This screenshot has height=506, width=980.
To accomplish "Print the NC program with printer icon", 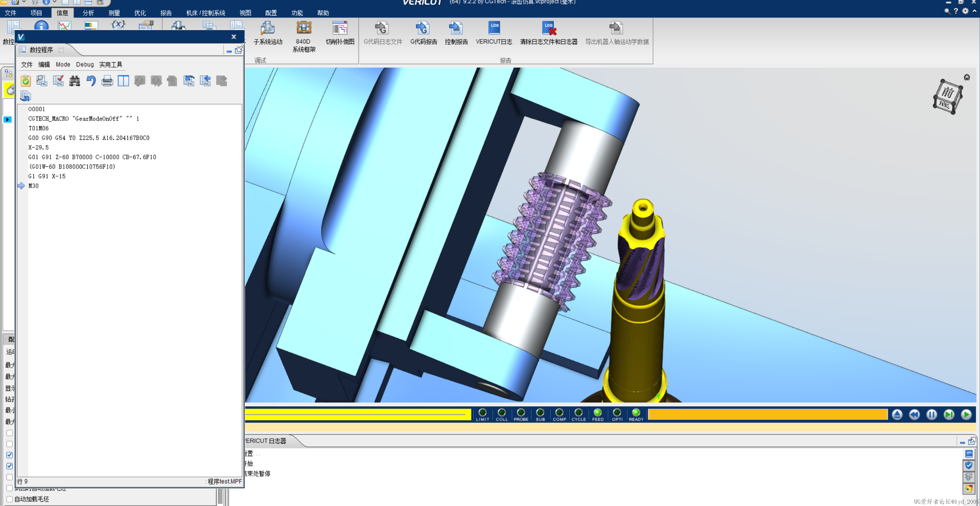I will (x=107, y=81).
